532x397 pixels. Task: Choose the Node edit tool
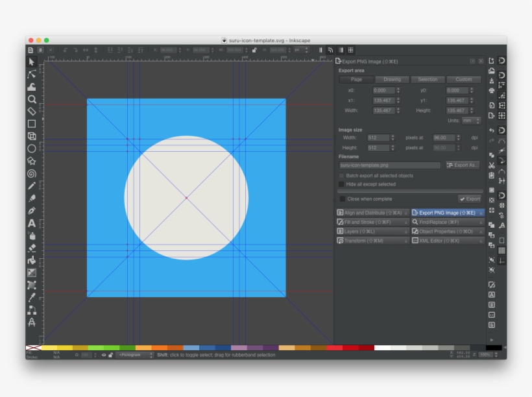31,75
